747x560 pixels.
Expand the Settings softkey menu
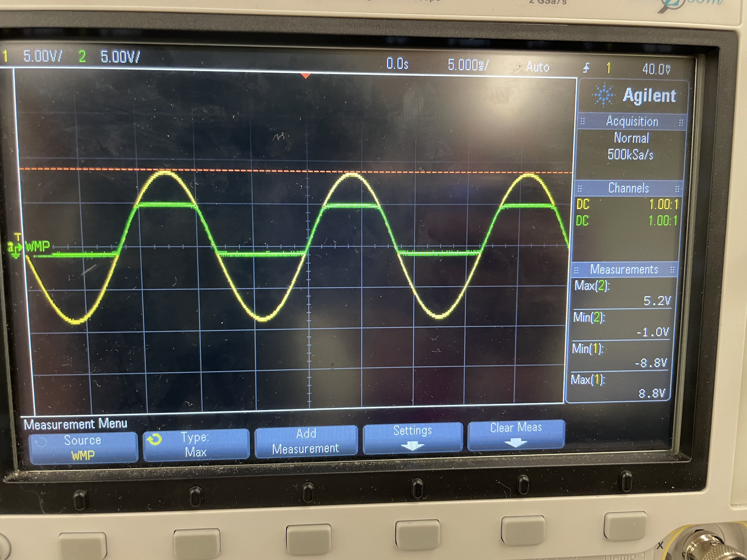413,437
